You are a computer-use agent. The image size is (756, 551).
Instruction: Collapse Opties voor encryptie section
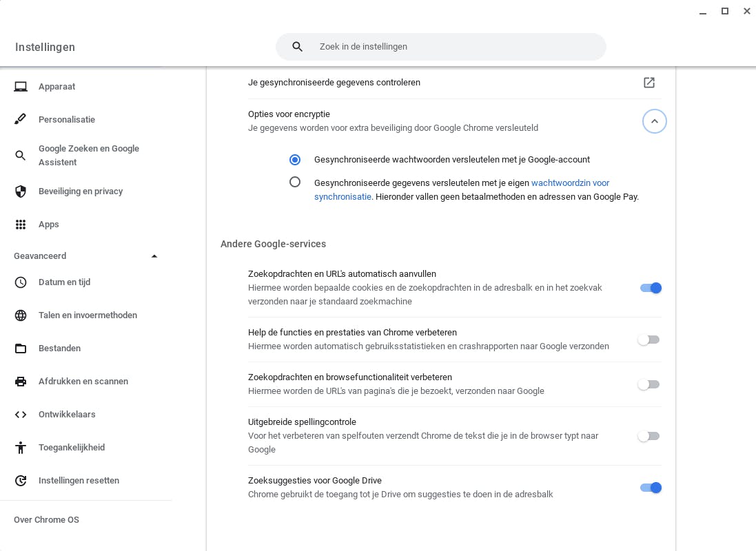[655, 121]
